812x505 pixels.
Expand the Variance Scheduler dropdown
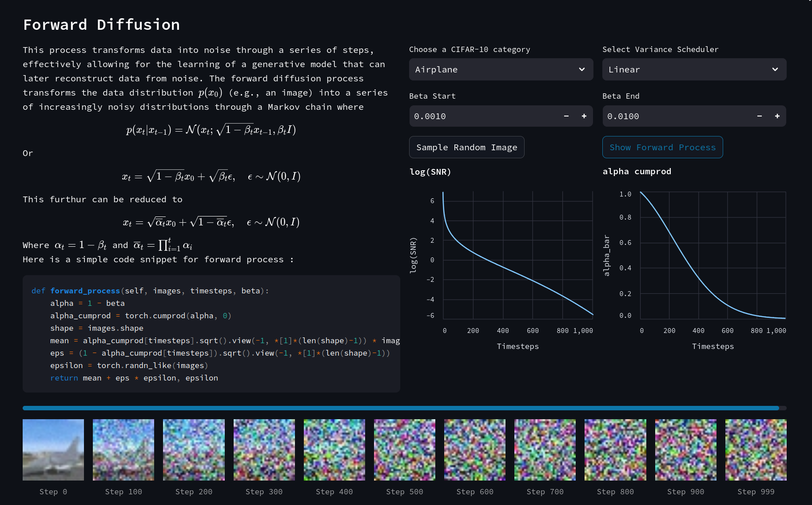[694, 69]
